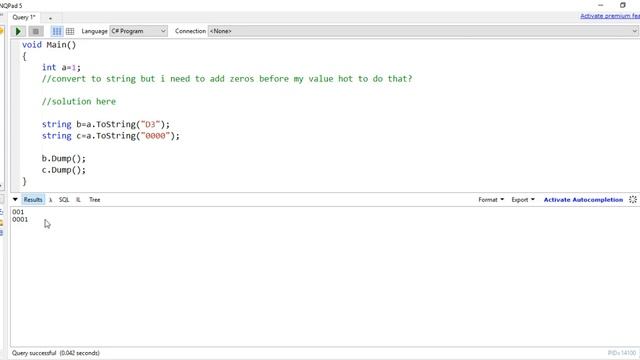
Task: Place cursor in 'int a=1;' code line
Action: pyautogui.click(x=61, y=67)
